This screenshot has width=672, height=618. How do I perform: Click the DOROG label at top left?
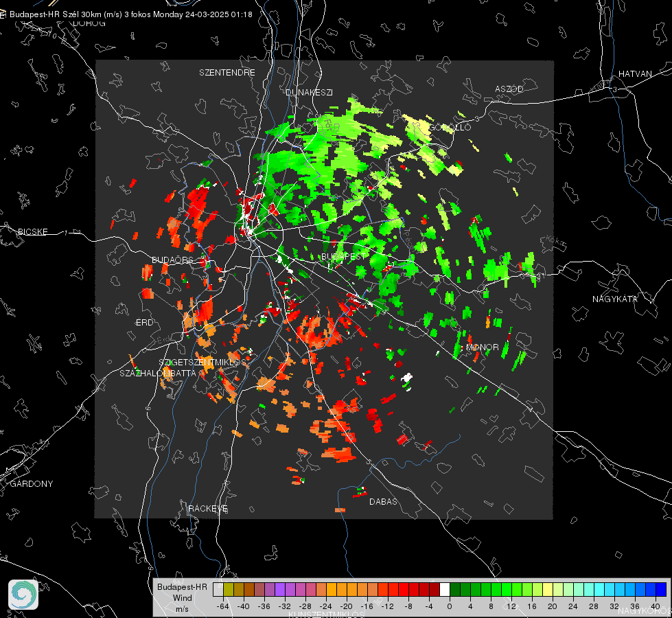coord(89,23)
